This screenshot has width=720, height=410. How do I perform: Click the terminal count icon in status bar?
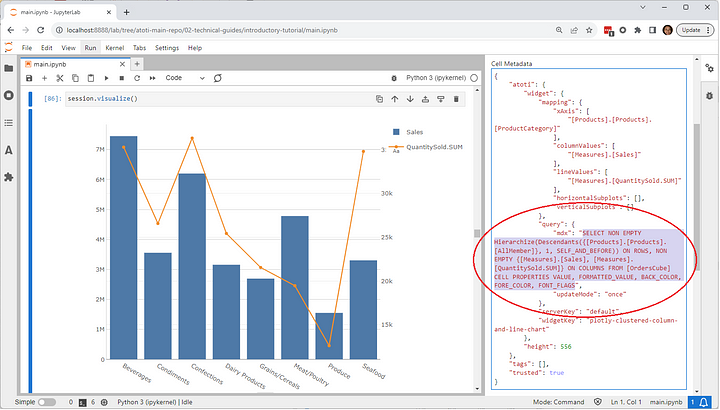(x=83, y=402)
